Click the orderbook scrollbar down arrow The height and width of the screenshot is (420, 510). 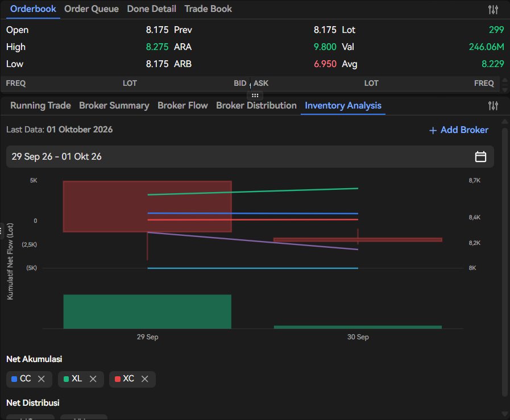[x=505, y=89]
